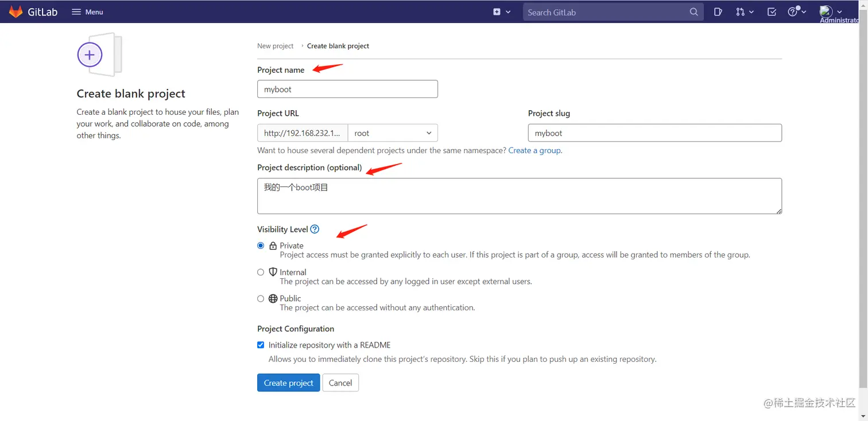This screenshot has width=868, height=421.
Task: Open the Help question mark icon
Action: pos(793,11)
